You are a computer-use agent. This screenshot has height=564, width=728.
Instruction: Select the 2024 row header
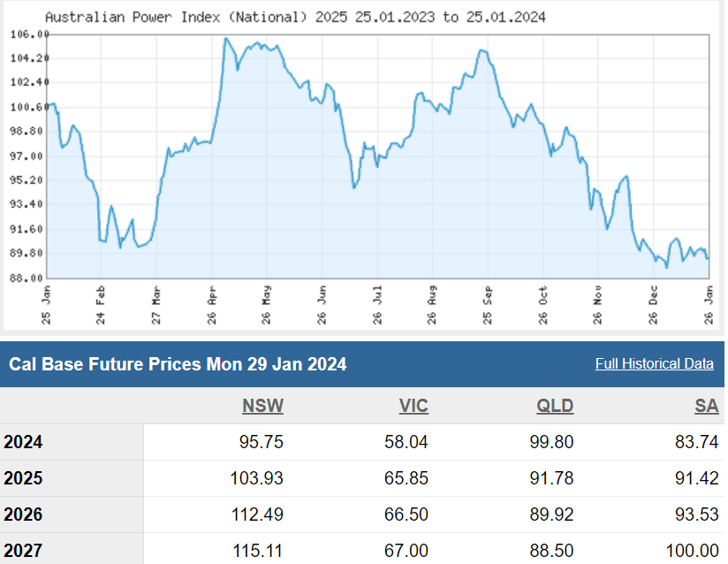coord(23,442)
